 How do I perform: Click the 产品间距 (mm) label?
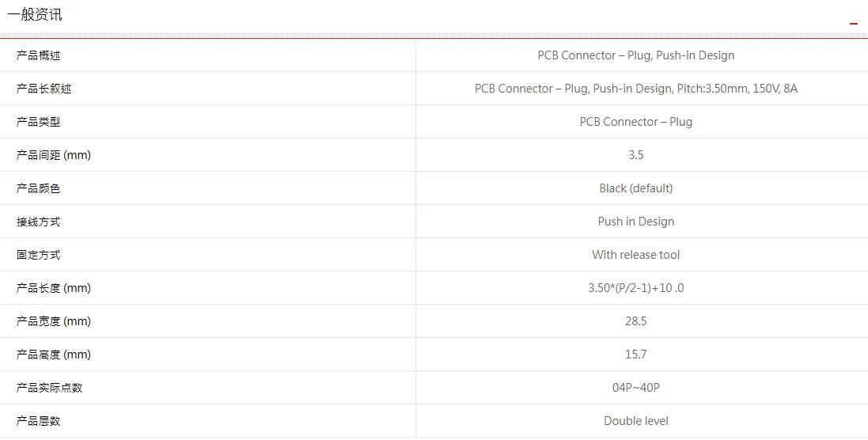coord(54,155)
